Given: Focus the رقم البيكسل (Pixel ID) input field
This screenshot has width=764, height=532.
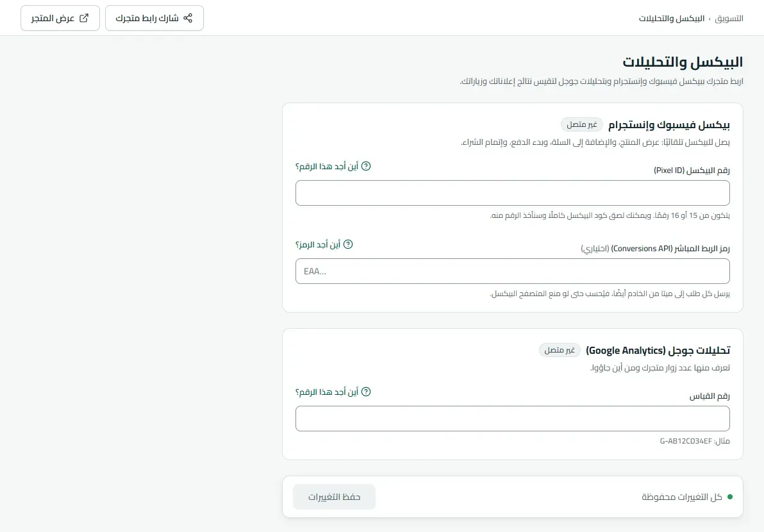Looking at the screenshot, I should pyautogui.click(x=513, y=193).
